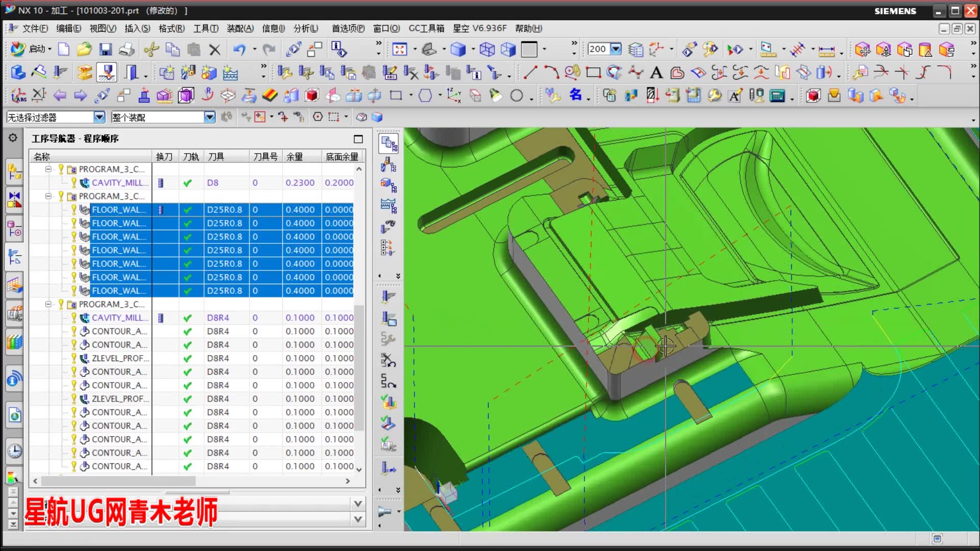Open the 无选择过滤器 selection filter dropdown
Screen dimensions: 980x551
point(99,117)
